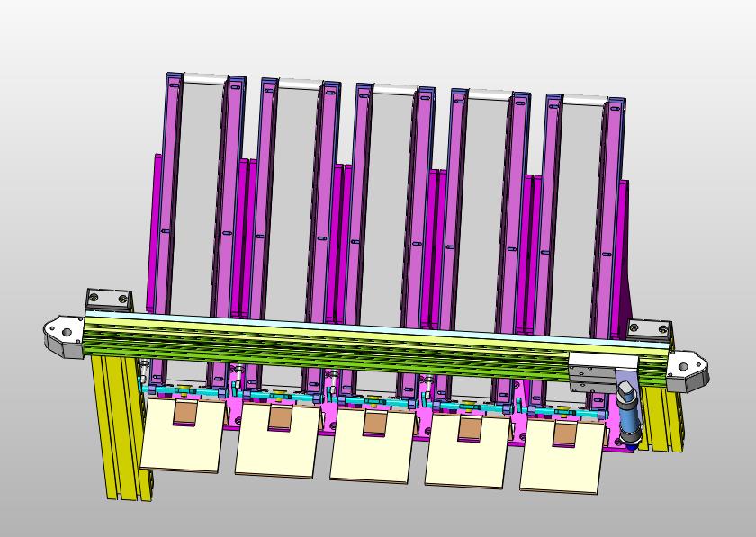Select the center gray vertical panel
Screen dimensions: 756x537
[x=387, y=210]
